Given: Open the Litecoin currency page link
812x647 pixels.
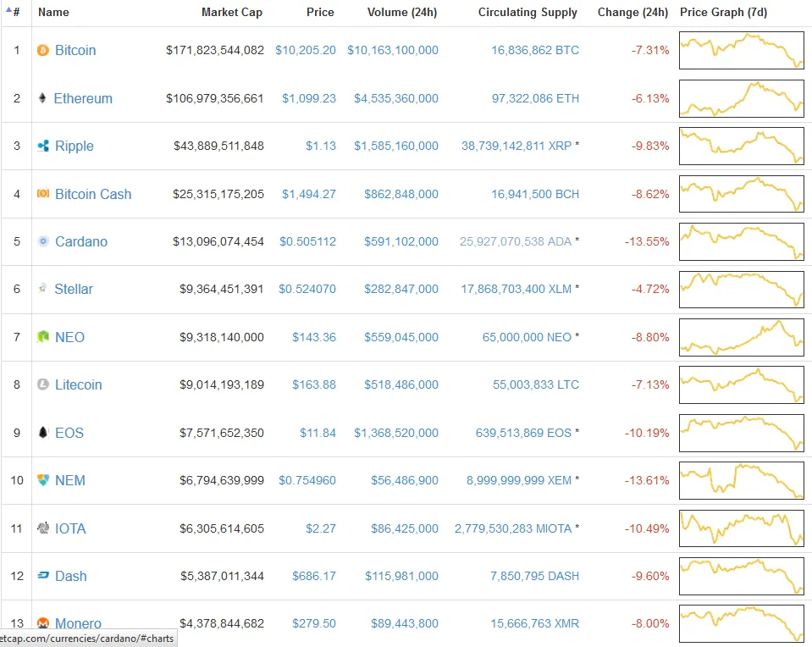Looking at the screenshot, I should pyautogui.click(x=79, y=384).
